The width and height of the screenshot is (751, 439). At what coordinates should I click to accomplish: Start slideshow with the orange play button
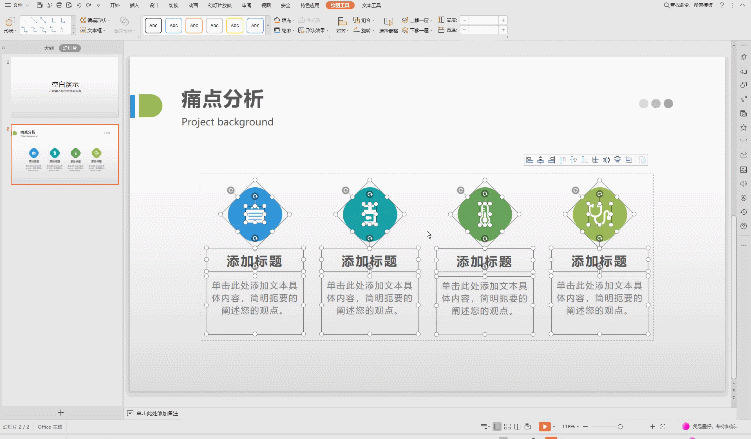point(545,427)
